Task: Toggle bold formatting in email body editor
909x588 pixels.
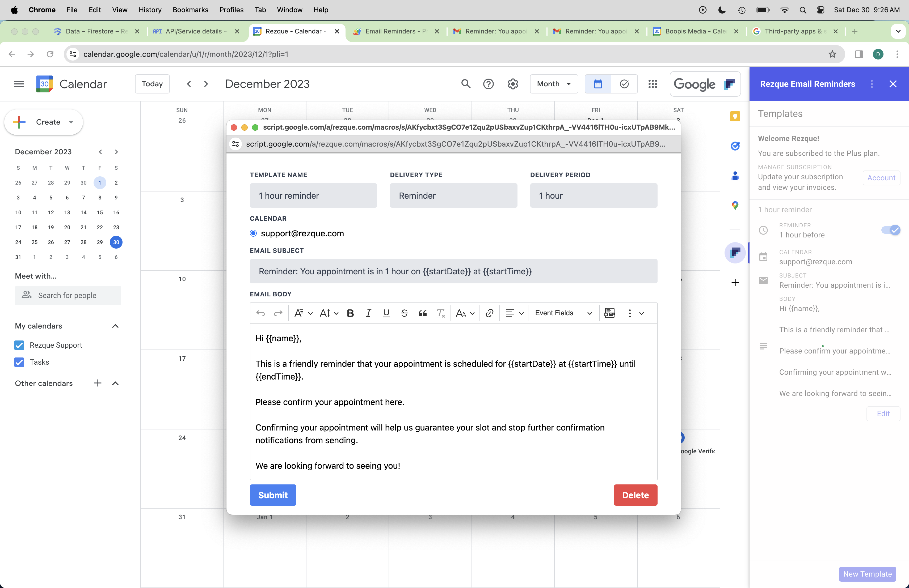Action: (350, 313)
